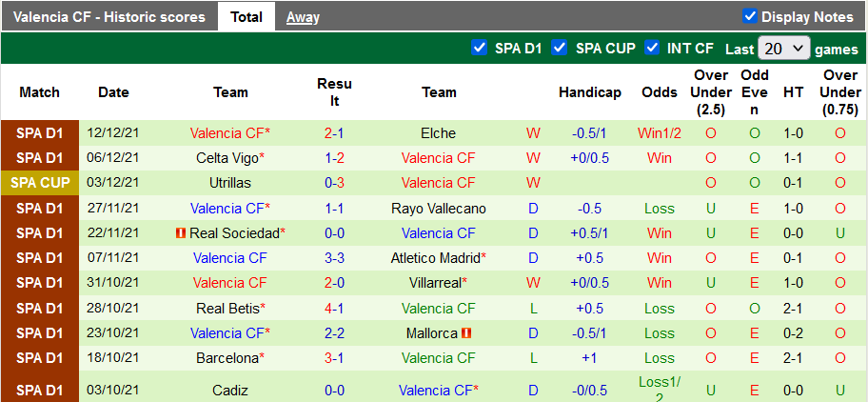Switch to the Total tab

click(247, 17)
